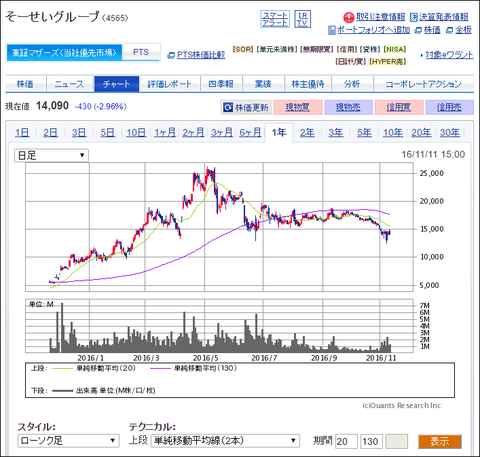Select the 1ヶ月 chart period
The width and height of the screenshot is (480, 457).
tap(165, 133)
